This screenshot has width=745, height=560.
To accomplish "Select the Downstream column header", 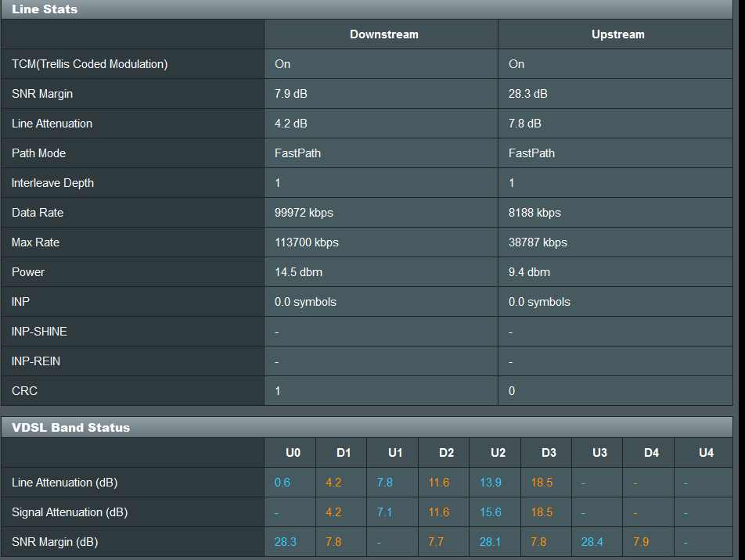I will 384,34.
